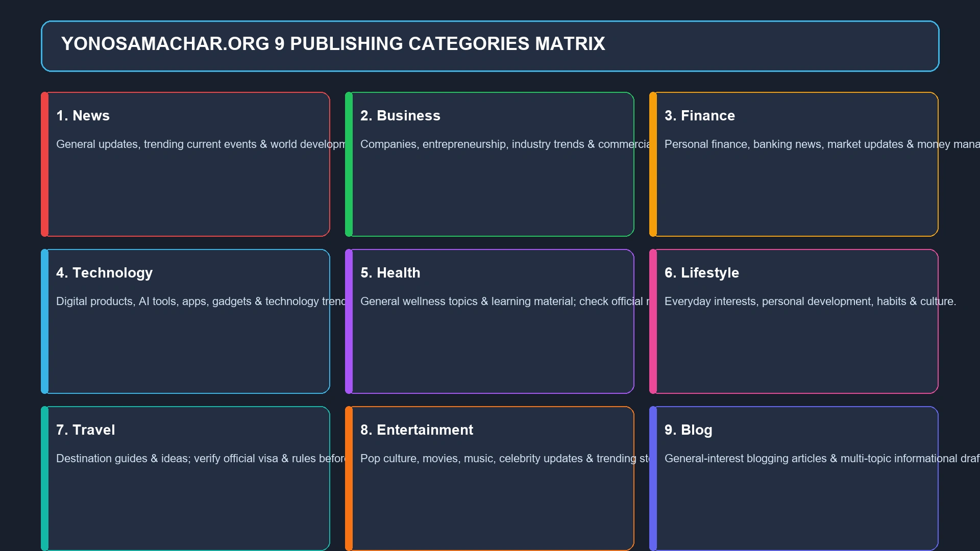The image size is (980, 551).
Task: Choose the '4. Technology' category heading
Action: tap(104, 273)
